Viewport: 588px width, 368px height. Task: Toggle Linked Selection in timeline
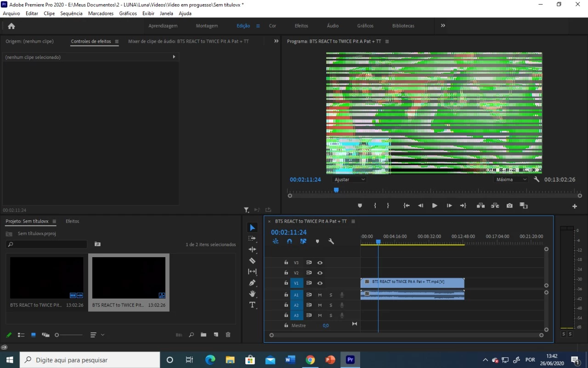click(303, 241)
